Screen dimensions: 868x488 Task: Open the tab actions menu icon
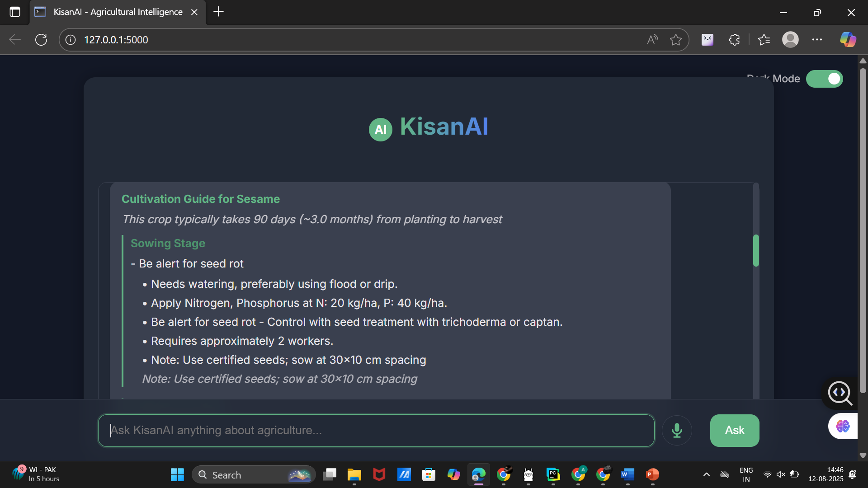point(15,12)
